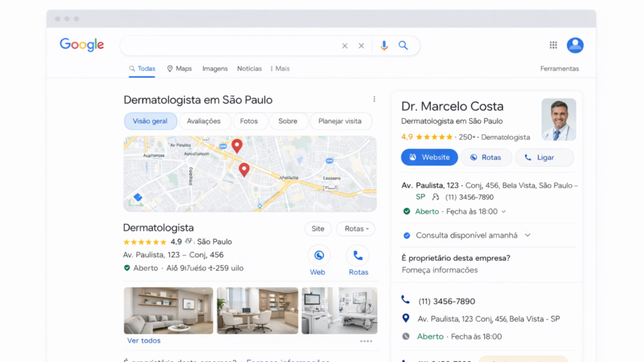This screenshot has height=362, width=644.
Task: Open Ferramentas tools
Action: coord(559,69)
